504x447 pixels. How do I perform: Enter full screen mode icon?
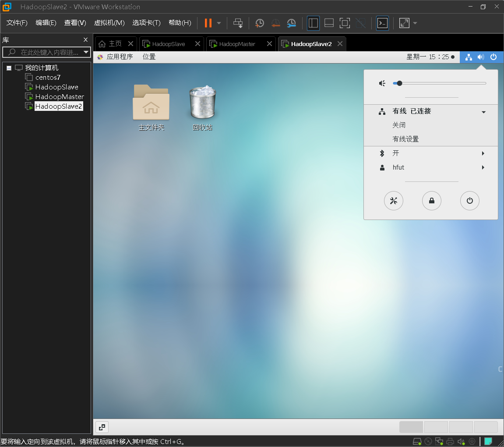[345, 23]
